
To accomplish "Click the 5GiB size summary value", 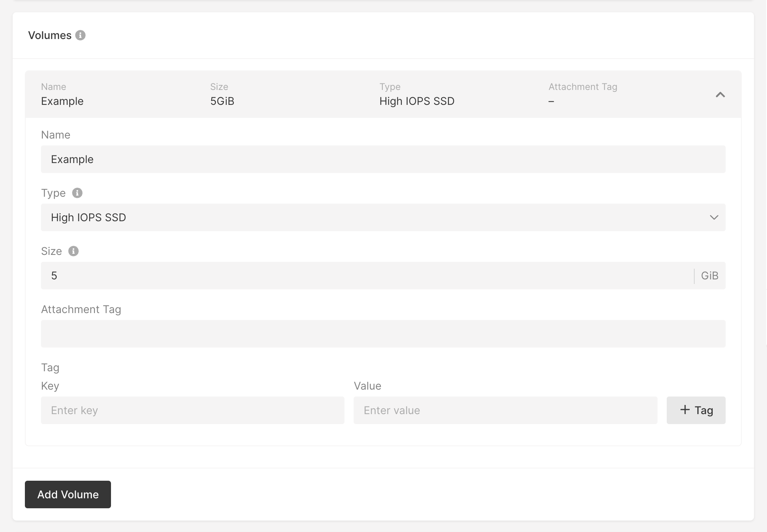I will point(222,101).
